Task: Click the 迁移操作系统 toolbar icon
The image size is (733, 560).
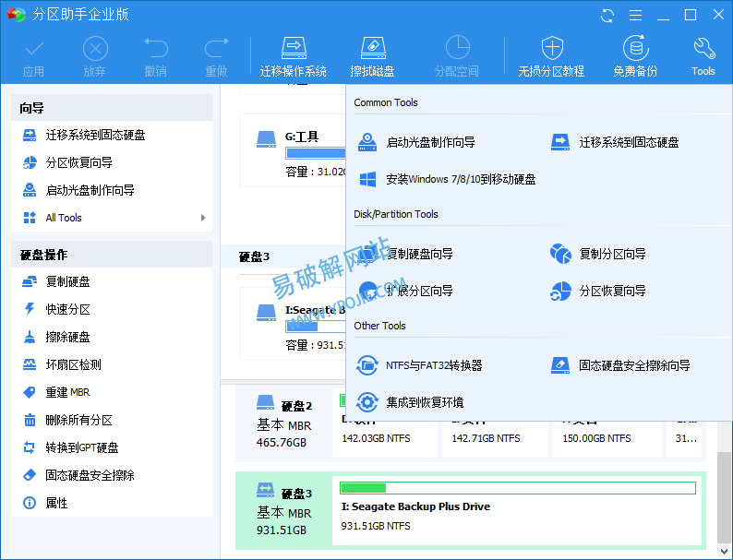Action: [x=293, y=50]
